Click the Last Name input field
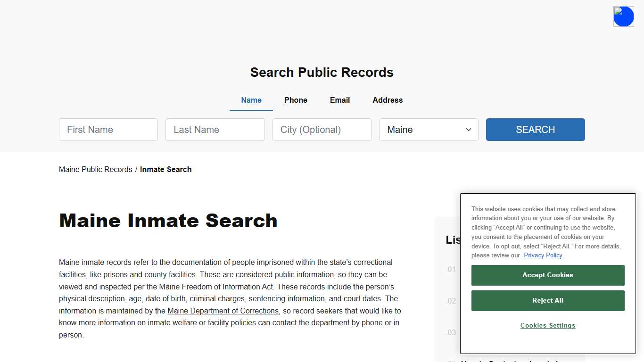The image size is (644, 362). pos(215,129)
